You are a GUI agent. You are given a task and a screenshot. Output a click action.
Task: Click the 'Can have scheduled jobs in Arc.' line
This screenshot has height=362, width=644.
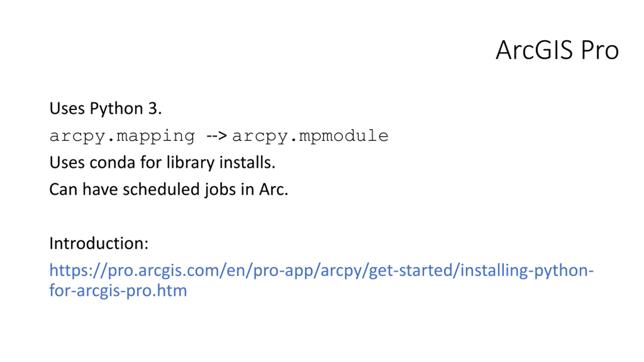tap(169, 189)
